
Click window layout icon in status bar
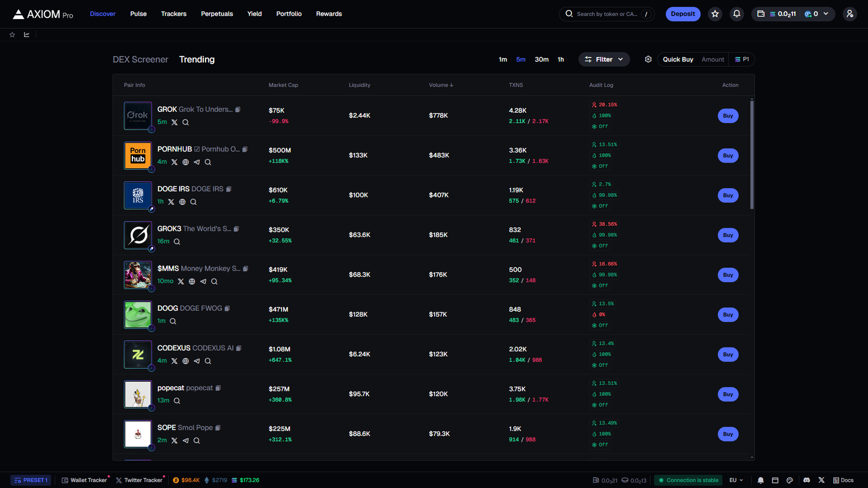(x=775, y=480)
